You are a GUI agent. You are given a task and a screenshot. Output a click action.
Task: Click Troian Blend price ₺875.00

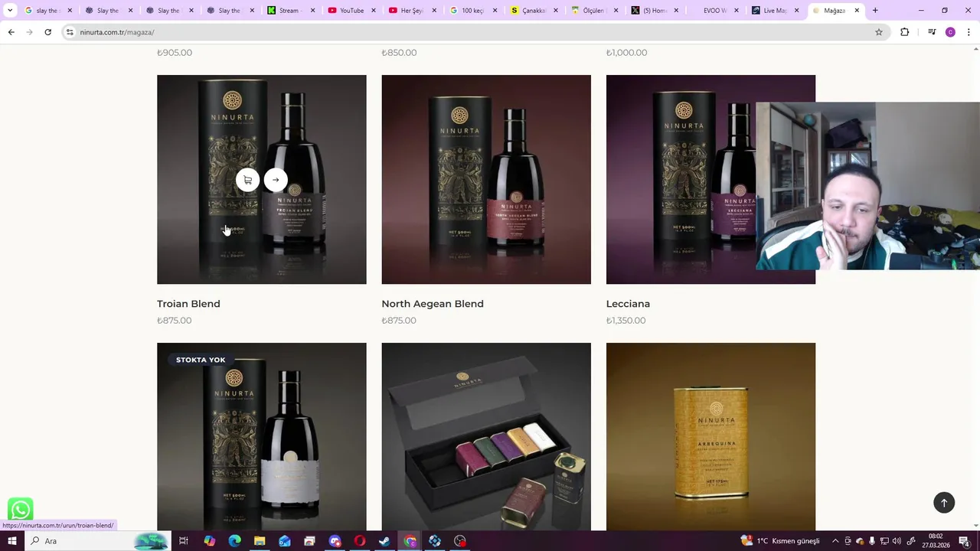click(174, 321)
